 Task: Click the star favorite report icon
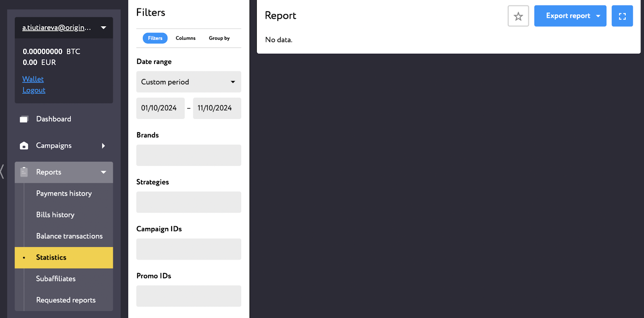click(518, 16)
